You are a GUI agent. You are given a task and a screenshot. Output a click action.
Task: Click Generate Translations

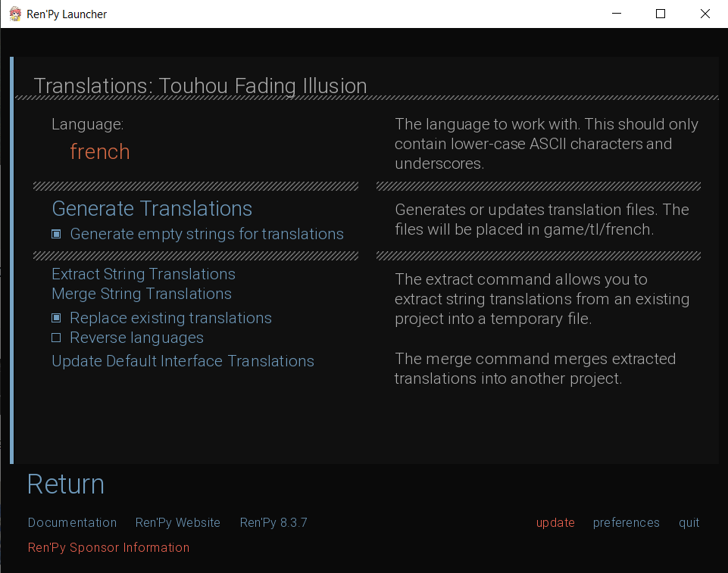click(x=152, y=209)
